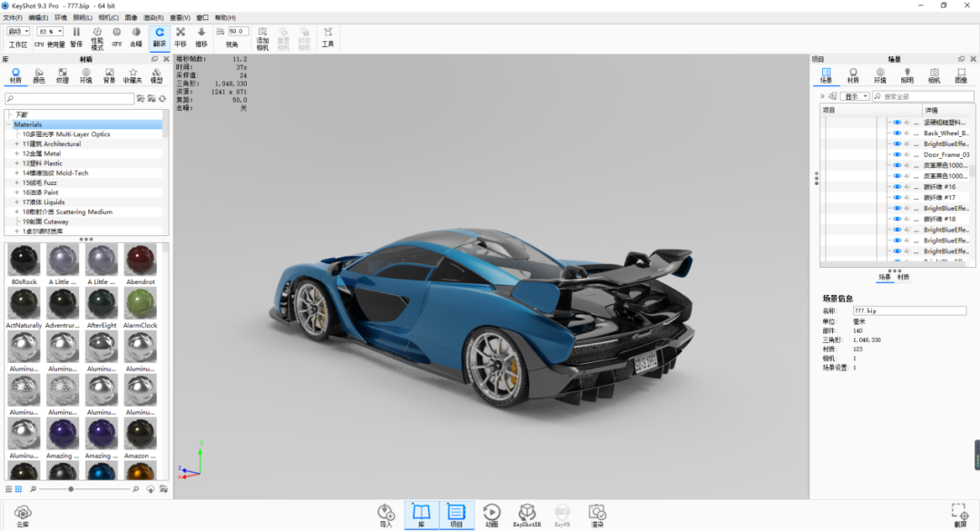Viewport: 980px width, 531px height.
Task: Expand the 15绒毛 Fuzz folder
Action: click(17, 182)
